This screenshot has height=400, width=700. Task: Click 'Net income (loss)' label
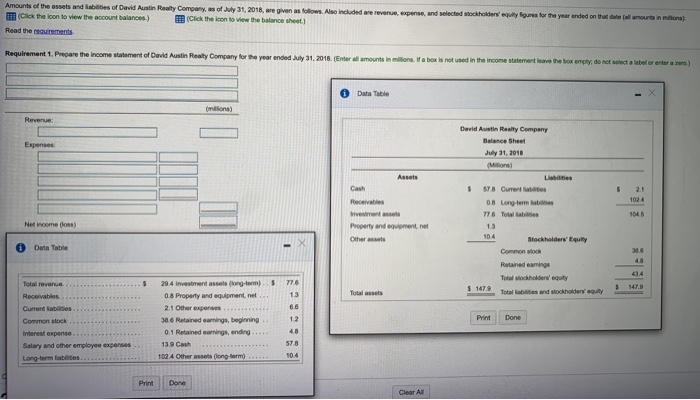(50, 224)
